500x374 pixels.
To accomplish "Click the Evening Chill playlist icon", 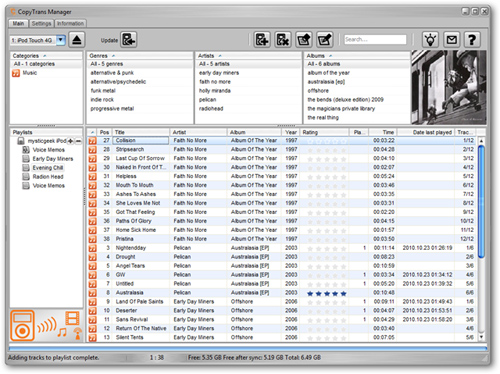I will click(26, 168).
